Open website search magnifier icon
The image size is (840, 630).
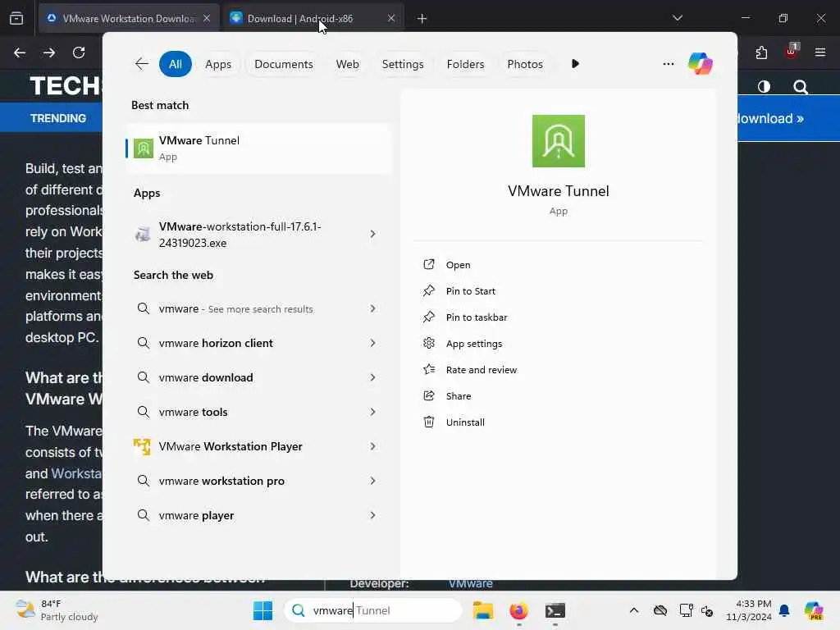click(801, 86)
